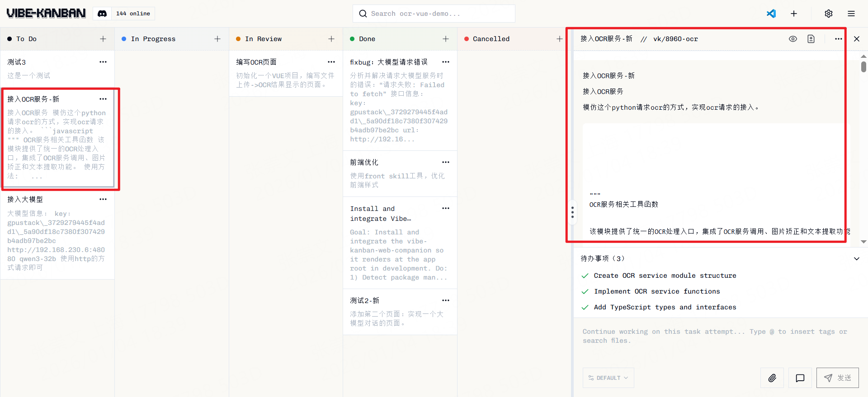Click todo Add TypeScript types and interfaces
Viewport: 868px width, 397px height.
point(665,307)
